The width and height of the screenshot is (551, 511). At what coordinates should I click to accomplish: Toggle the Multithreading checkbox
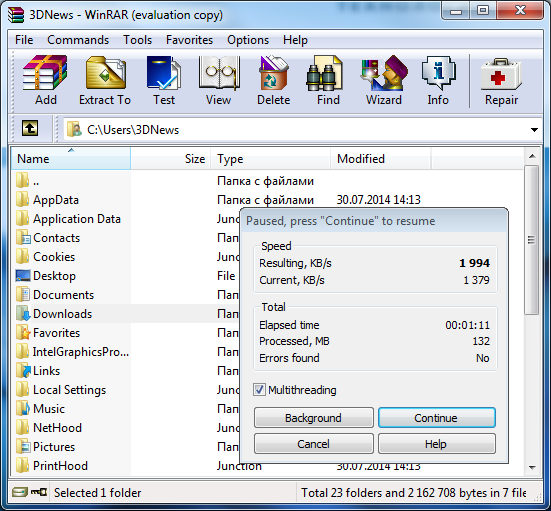pyautogui.click(x=259, y=390)
